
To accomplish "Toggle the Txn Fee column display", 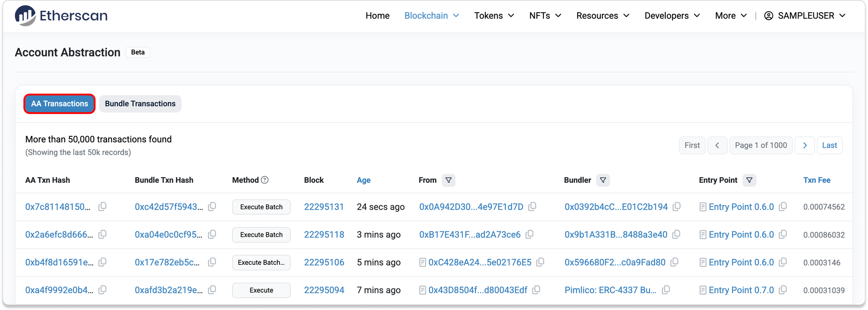I will (x=816, y=180).
